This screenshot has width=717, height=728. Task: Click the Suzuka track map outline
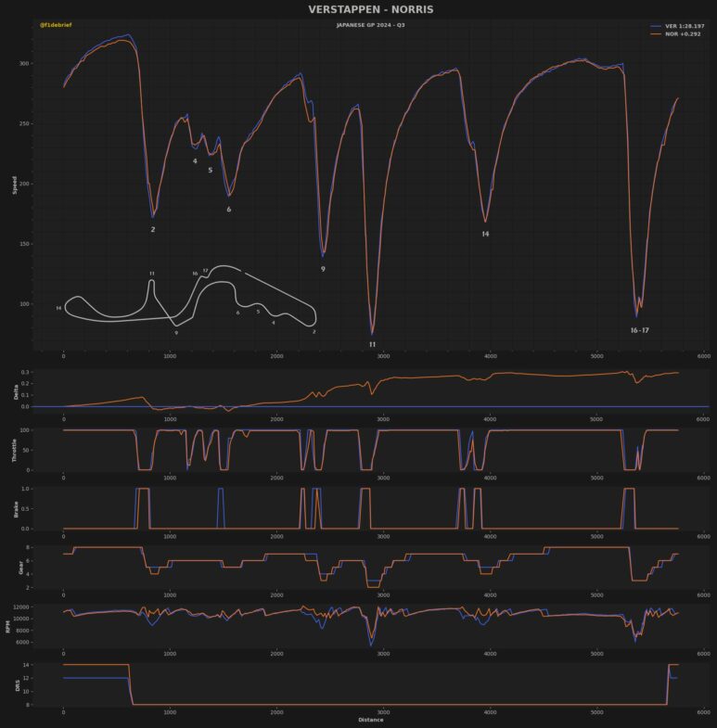(x=186, y=299)
